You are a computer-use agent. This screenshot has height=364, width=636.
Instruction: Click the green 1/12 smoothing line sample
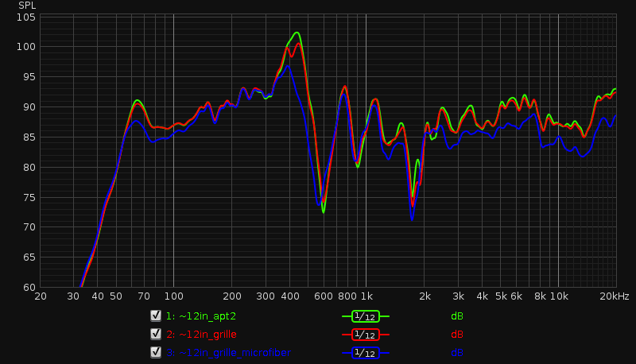click(366, 316)
